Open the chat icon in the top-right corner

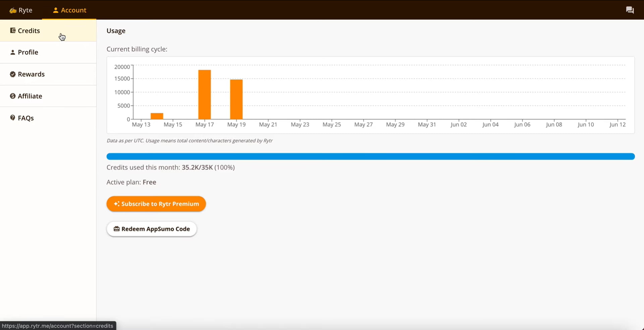pos(630,10)
